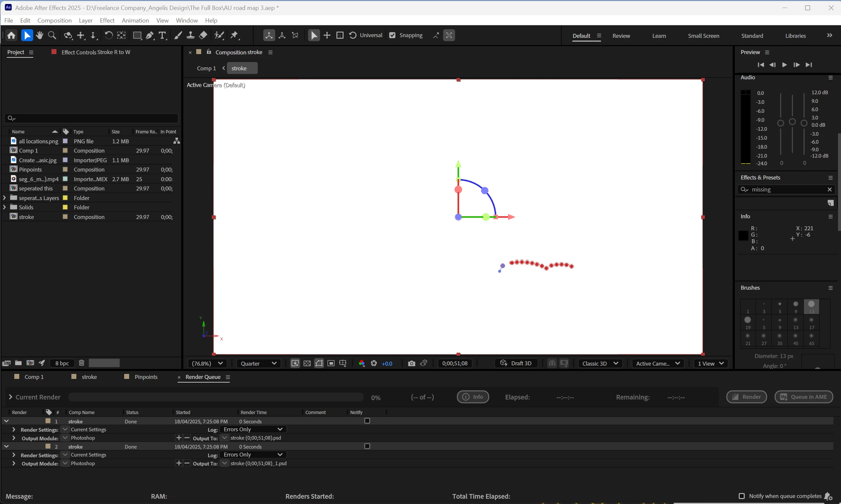
Task: Select the Pen tool
Action: tap(149, 35)
